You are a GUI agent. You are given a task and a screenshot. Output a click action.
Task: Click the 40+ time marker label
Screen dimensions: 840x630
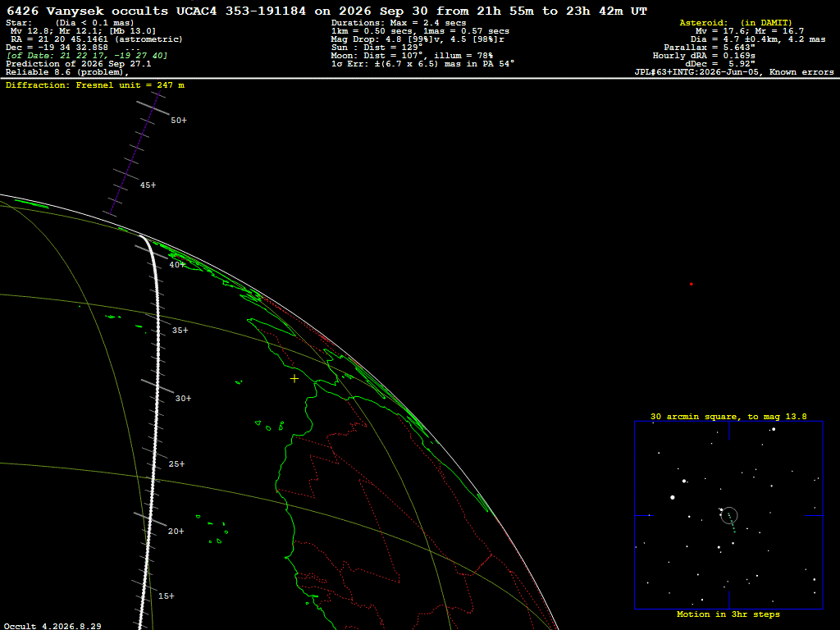(177, 265)
